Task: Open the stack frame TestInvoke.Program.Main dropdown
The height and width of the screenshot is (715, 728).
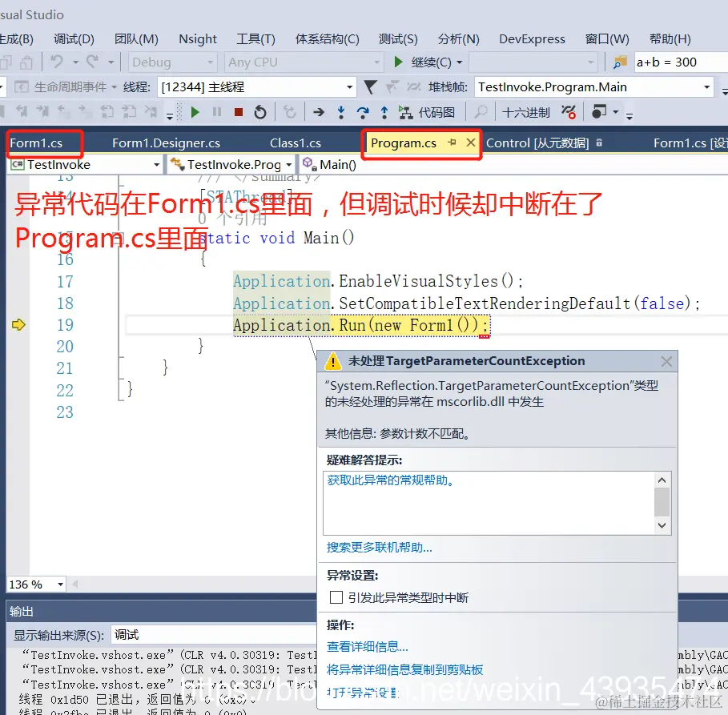Action: 594,86
